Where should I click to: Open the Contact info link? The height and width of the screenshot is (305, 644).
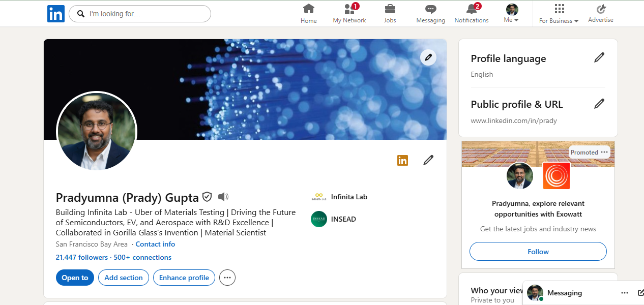click(x=155, y=244)
